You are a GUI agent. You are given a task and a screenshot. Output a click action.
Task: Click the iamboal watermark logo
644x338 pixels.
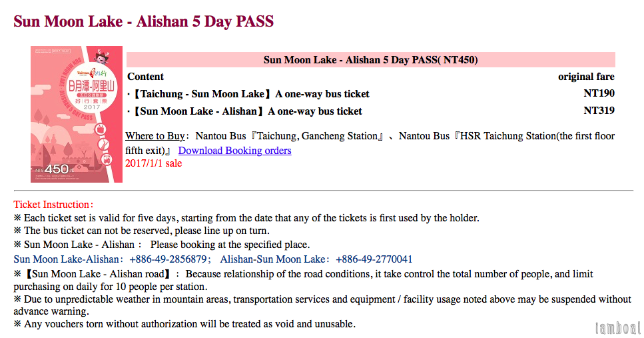click(x=618, y=328)
